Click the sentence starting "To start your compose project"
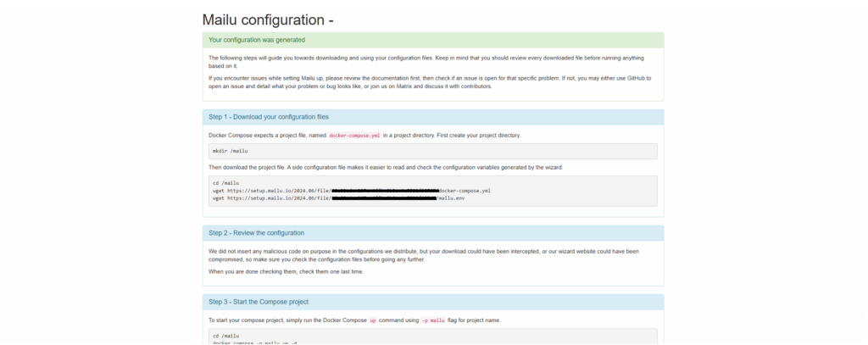Viewport: 868px width, 345px height. tap(354, 320)
